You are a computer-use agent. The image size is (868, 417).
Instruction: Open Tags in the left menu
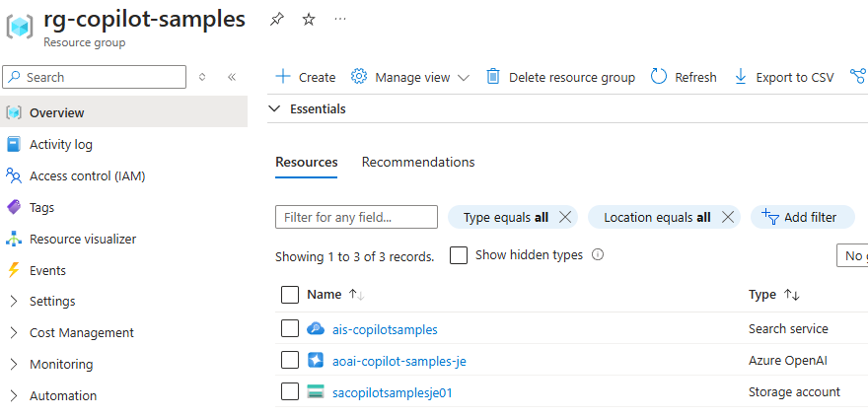point(41,207)
